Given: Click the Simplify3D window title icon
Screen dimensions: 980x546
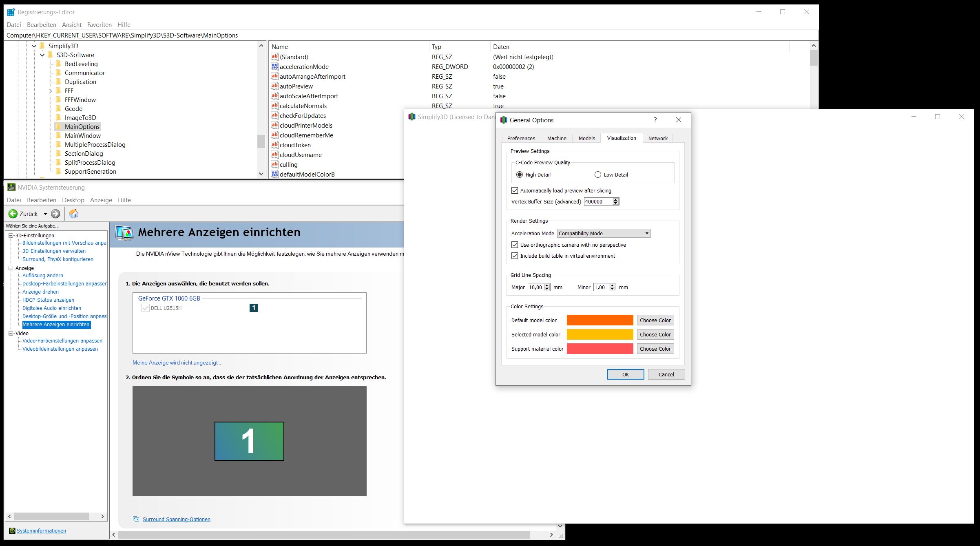Looking at the screenshot, I should tap(412, 117).
